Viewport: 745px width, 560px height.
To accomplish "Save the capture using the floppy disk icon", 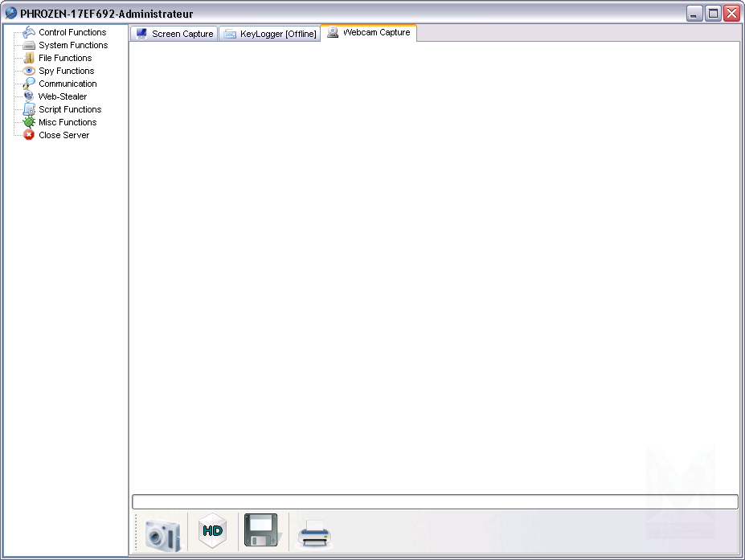I will click(261, 530).
